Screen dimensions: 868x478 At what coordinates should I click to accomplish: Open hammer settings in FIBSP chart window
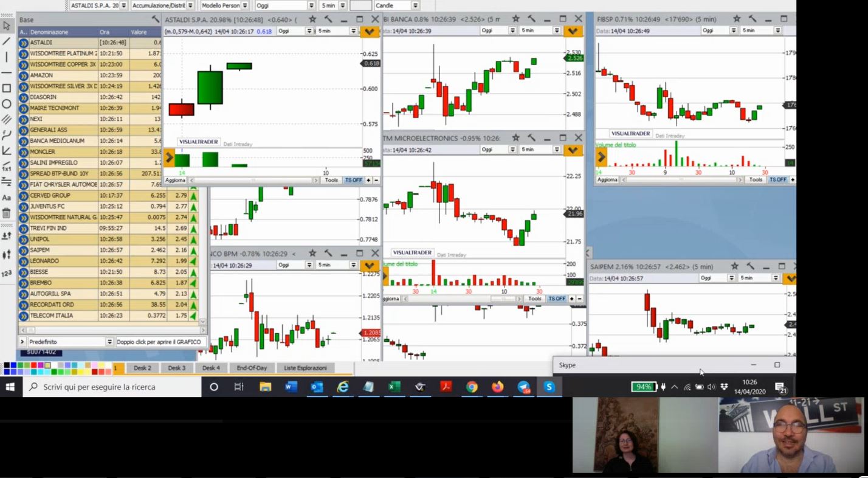point(753,19)
